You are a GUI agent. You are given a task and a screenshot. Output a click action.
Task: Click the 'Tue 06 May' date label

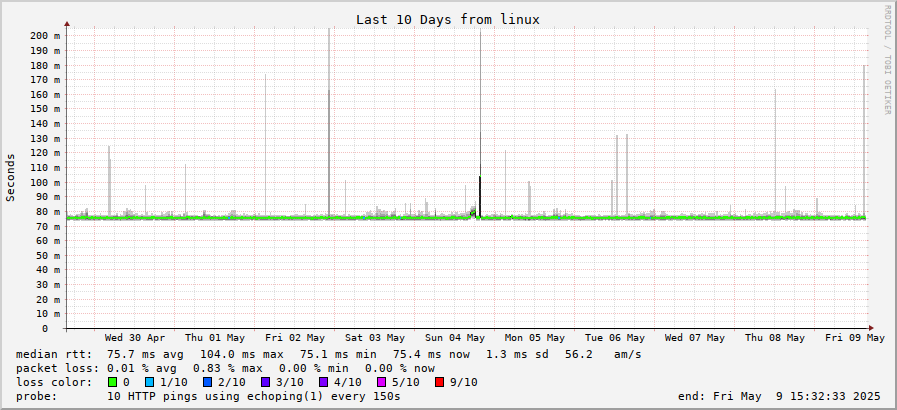coord(615,338)
